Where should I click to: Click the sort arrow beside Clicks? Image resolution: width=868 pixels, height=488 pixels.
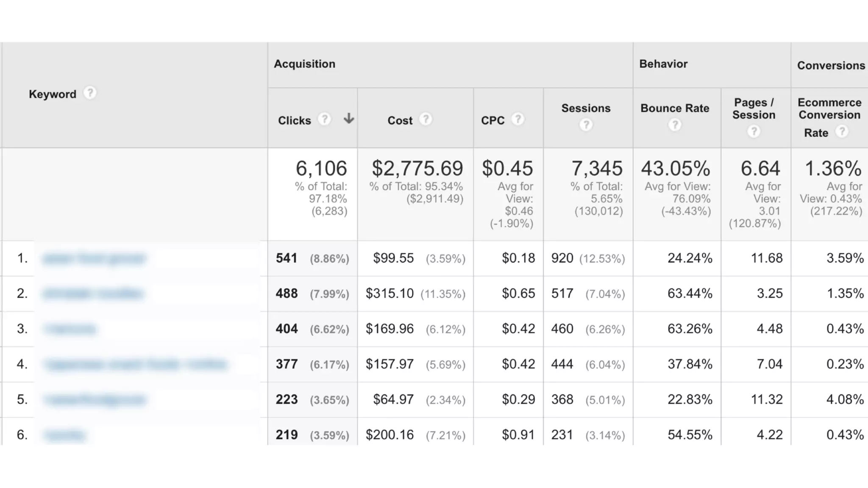coord(348,118)
